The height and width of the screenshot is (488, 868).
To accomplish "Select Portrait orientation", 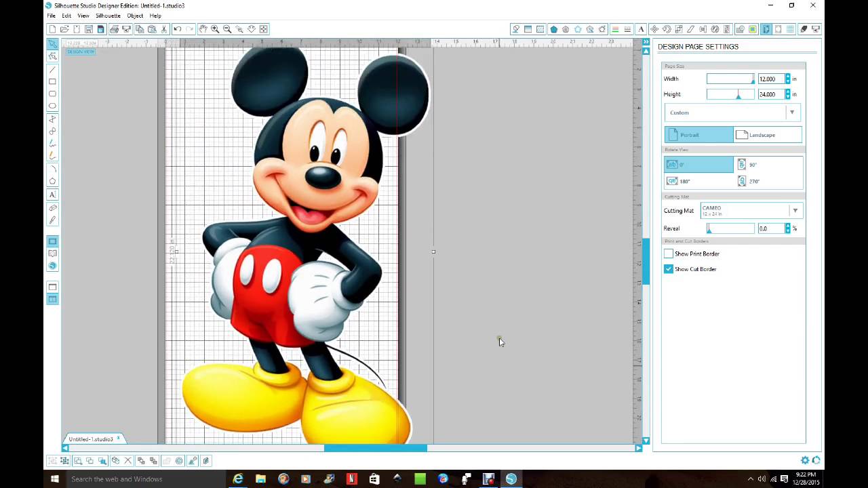I will pyautogui.click(x=698, y=135).
